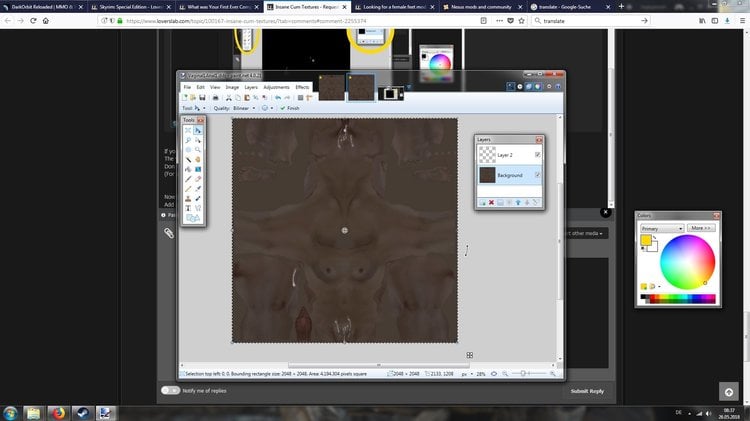Select the Text tool
Viewport: 750px width, 421px height.
pos(188,208)
